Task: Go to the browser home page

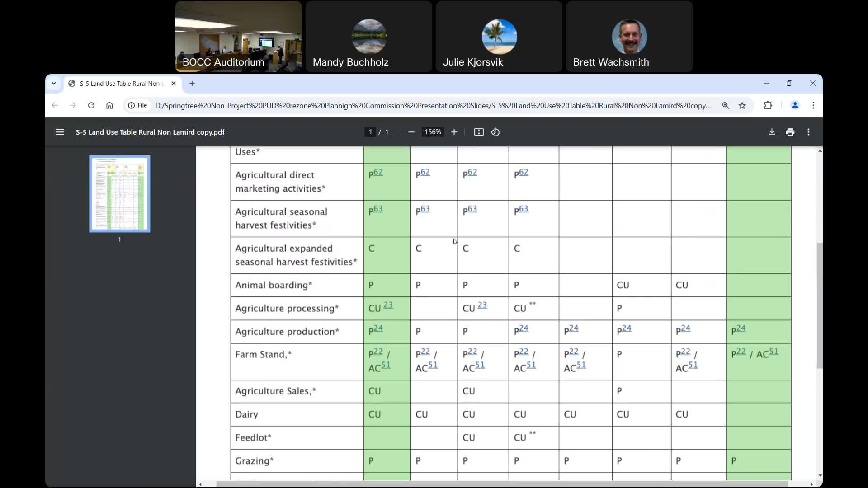Action: [x=109, y=105]
